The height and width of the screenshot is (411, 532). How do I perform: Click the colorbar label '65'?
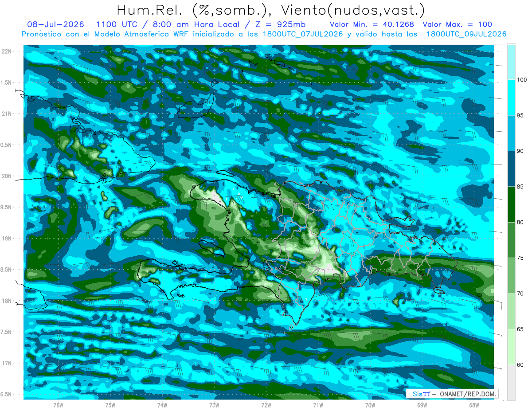pyautogui.click(x=521, y=329)
